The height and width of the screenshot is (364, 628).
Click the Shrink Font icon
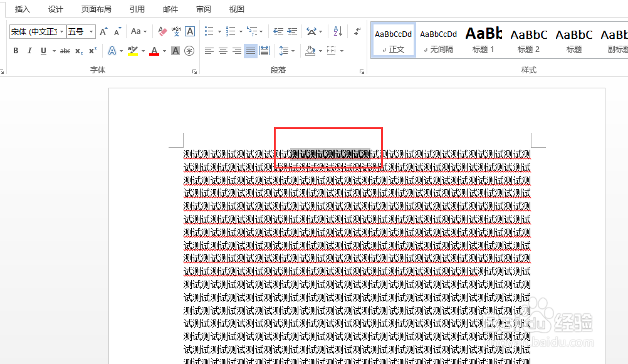pyautogui.click(x=117, y=31)
